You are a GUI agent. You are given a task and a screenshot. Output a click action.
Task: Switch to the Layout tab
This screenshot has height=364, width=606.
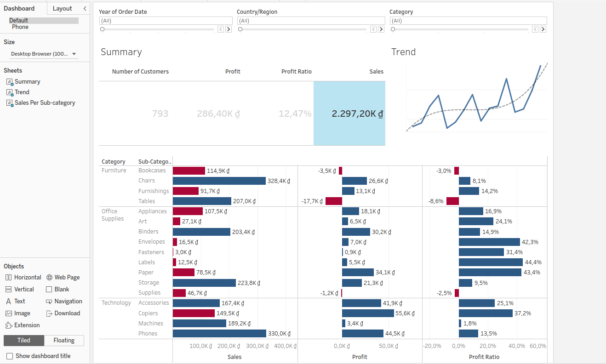(63, 8)
